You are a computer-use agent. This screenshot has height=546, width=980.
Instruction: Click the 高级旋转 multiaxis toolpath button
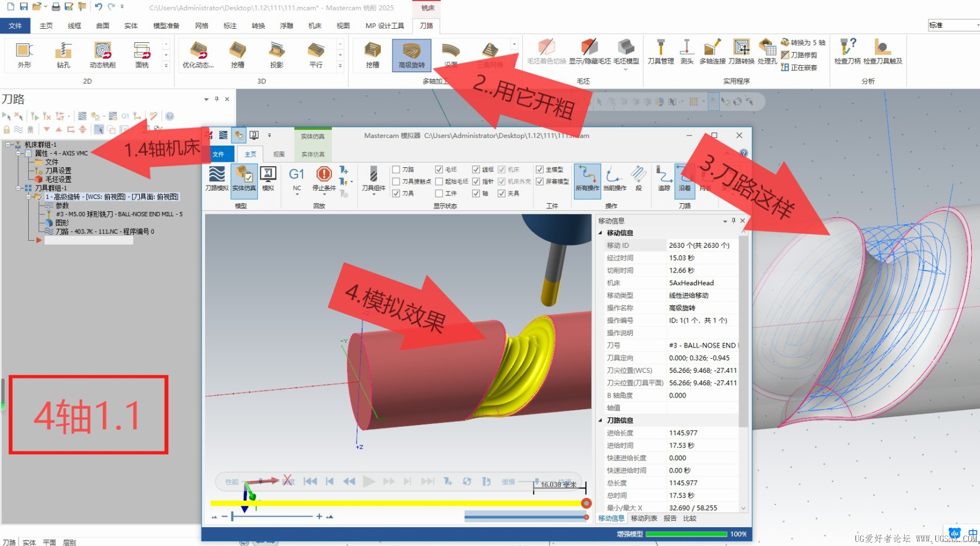tap(411, 55)
